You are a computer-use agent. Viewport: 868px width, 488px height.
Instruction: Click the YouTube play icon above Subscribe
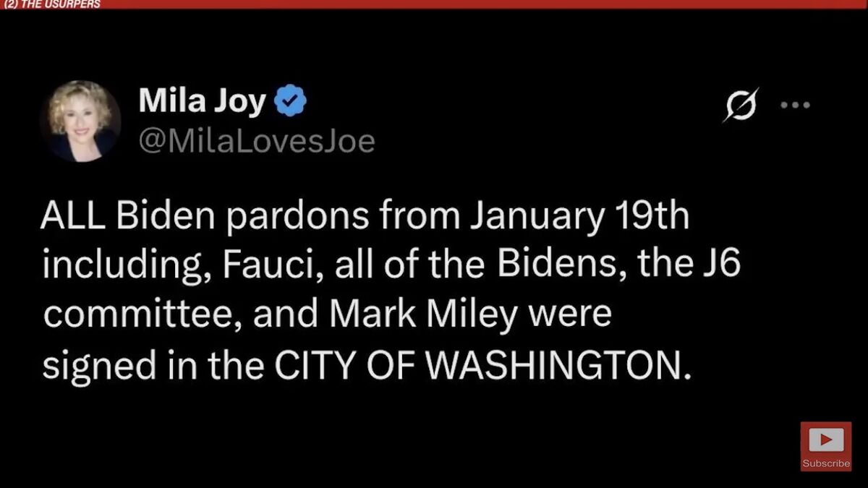click(x=825, y=440)
